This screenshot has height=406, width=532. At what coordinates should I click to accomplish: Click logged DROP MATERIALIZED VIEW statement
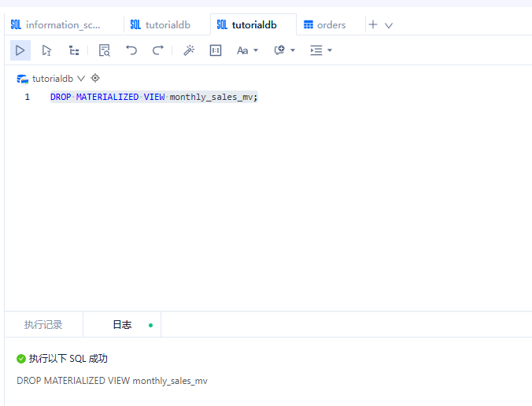pos(112,381)
